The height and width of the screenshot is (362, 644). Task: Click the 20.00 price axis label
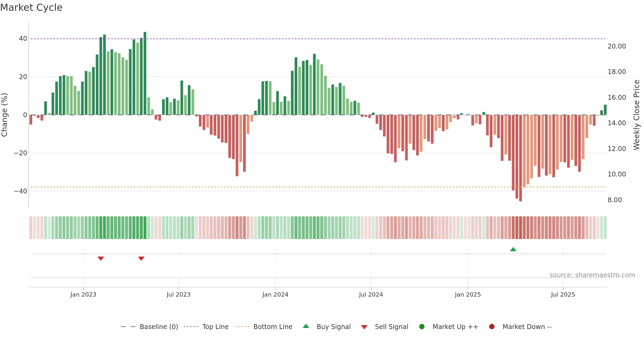[x=617, y=46]
